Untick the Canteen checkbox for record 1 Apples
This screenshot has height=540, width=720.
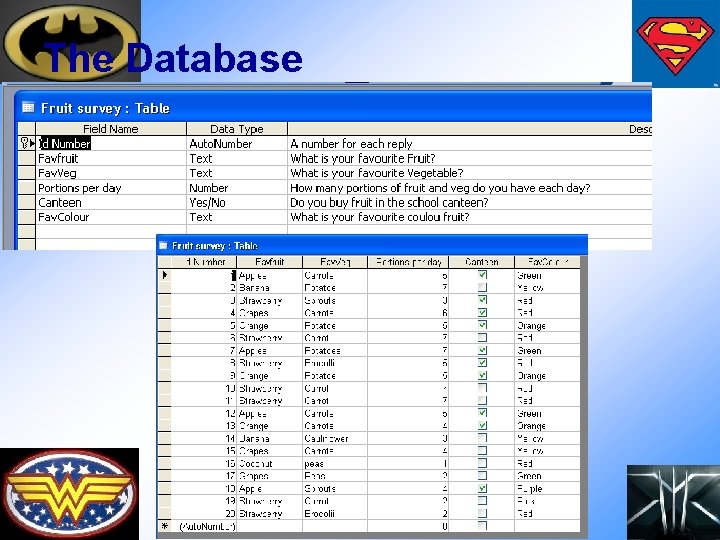coord(482,275)
